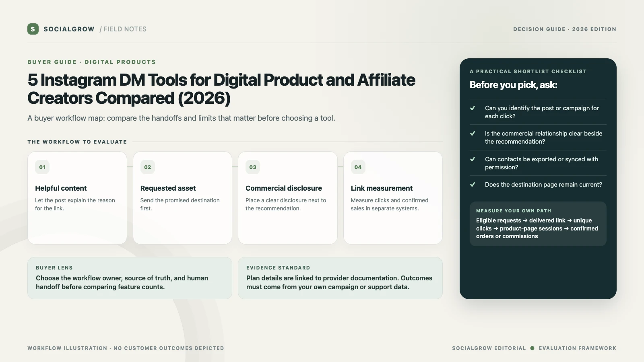Click checkmark beside 'identify the post or campaign'
This screenshot has height=362, width=644.
click(x=473, y=108)
